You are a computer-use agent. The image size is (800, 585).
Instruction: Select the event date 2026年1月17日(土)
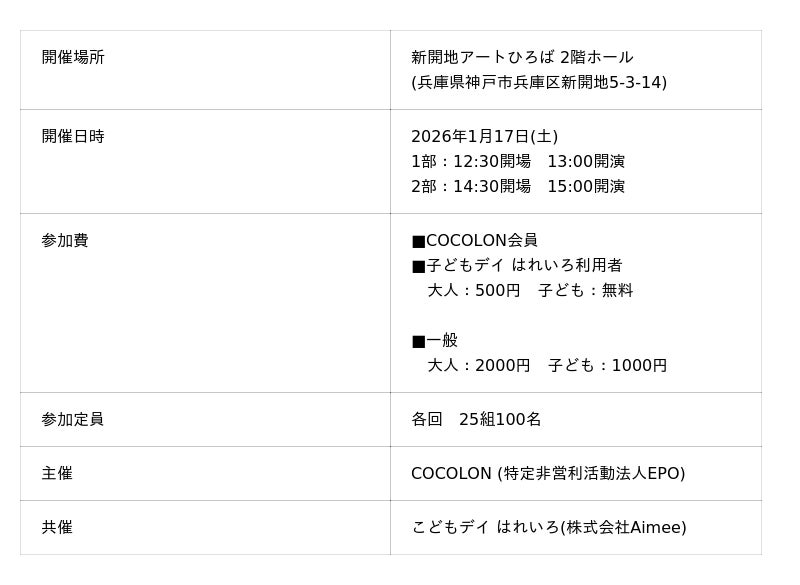pyautogui.click(x=484, y=136)
